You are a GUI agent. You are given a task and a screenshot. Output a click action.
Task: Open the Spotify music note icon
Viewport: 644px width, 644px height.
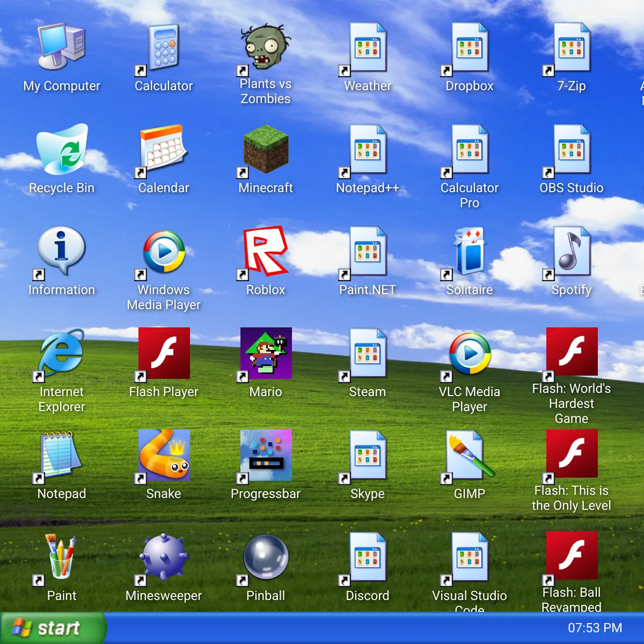(x=572, y=251)
